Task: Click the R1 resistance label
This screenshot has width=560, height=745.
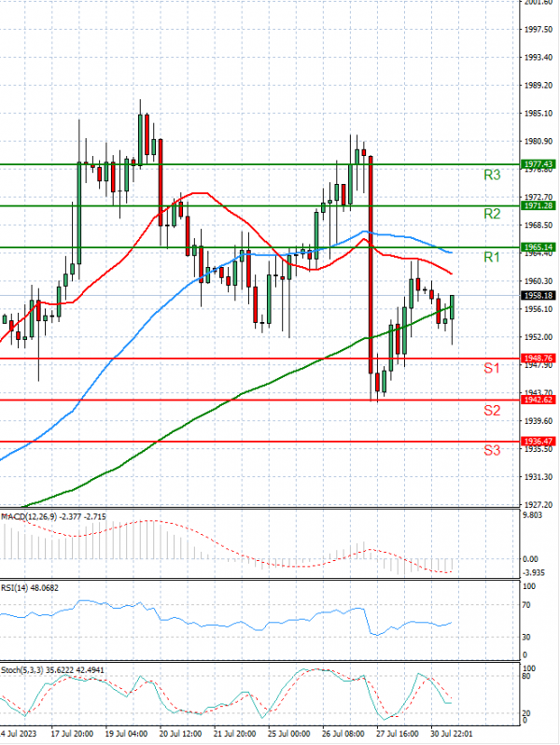Action: [492, 258]
